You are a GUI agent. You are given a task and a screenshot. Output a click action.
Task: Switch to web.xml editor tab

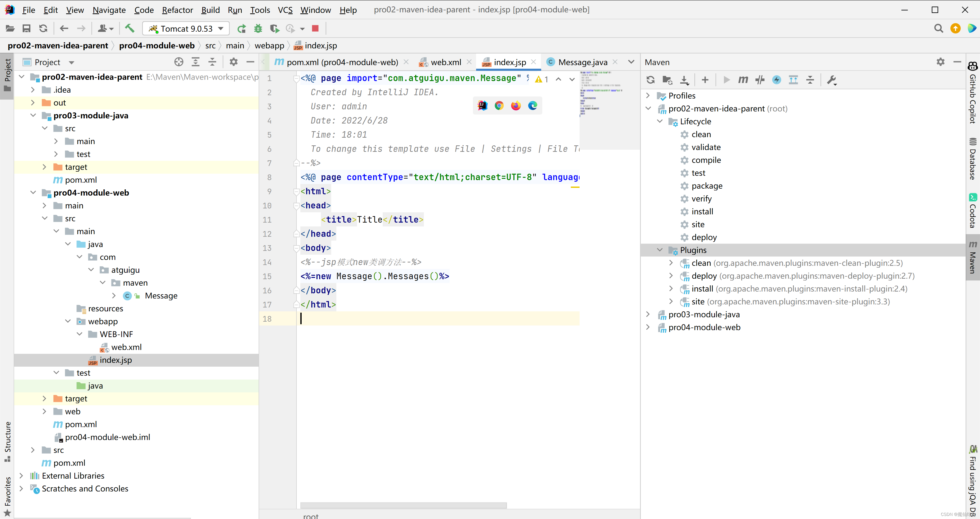[445, 62]
